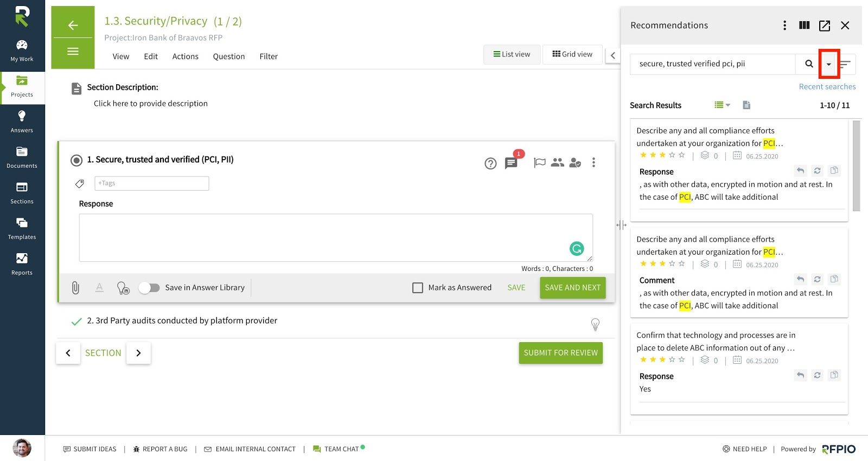868x461 pixels.
Task: Open Search Results list view dropdown
Action: (x=722, y=105)
